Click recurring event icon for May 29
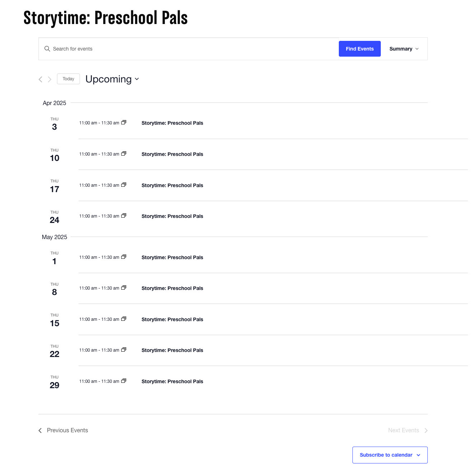 124,381
